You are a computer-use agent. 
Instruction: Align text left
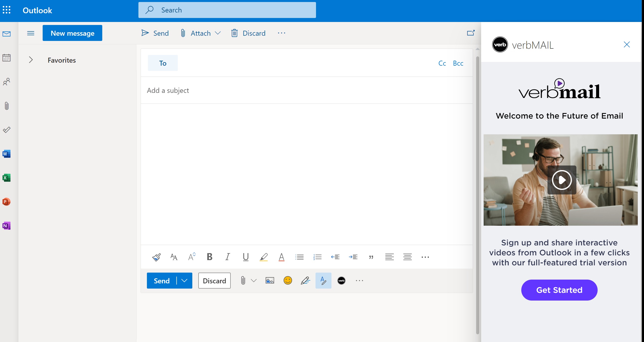click(389, 257)
